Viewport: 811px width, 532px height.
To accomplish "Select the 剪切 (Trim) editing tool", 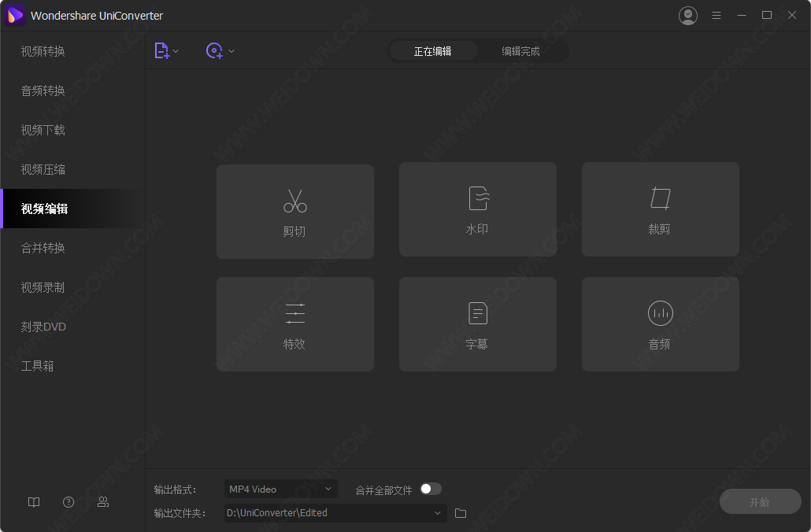I will (294, 211).
